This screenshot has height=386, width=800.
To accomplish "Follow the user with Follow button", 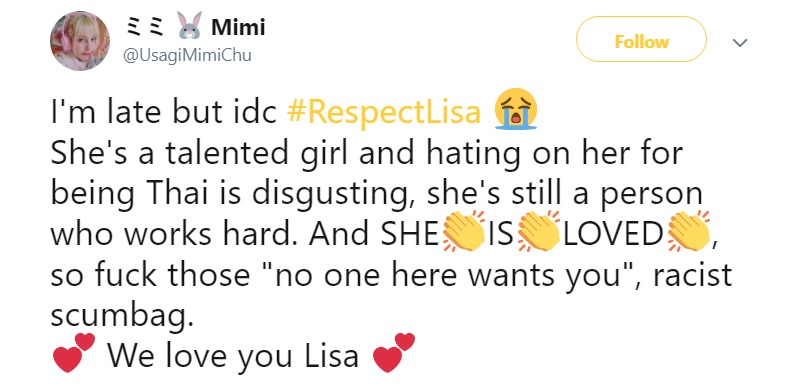I will [641, 41].
